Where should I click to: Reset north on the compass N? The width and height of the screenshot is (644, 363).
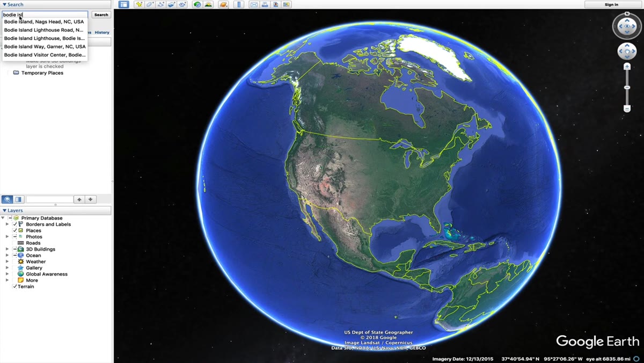(x=627, y=14)
